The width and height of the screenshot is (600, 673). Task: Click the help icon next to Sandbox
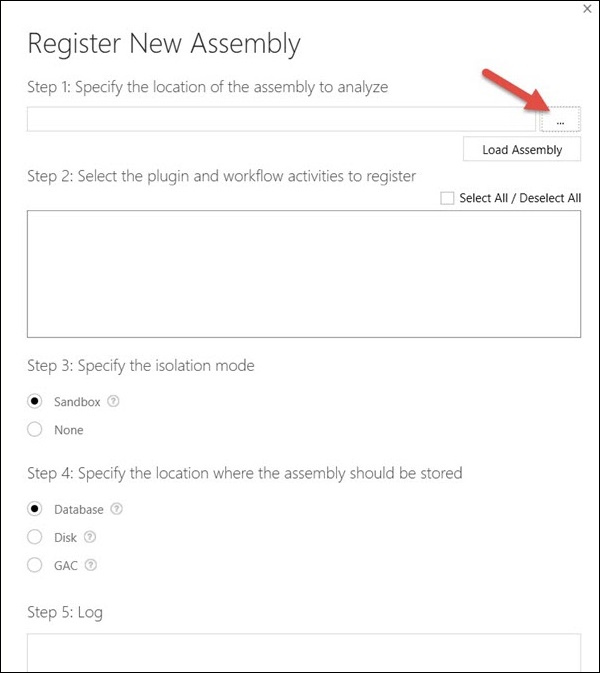tap(113, 401)
